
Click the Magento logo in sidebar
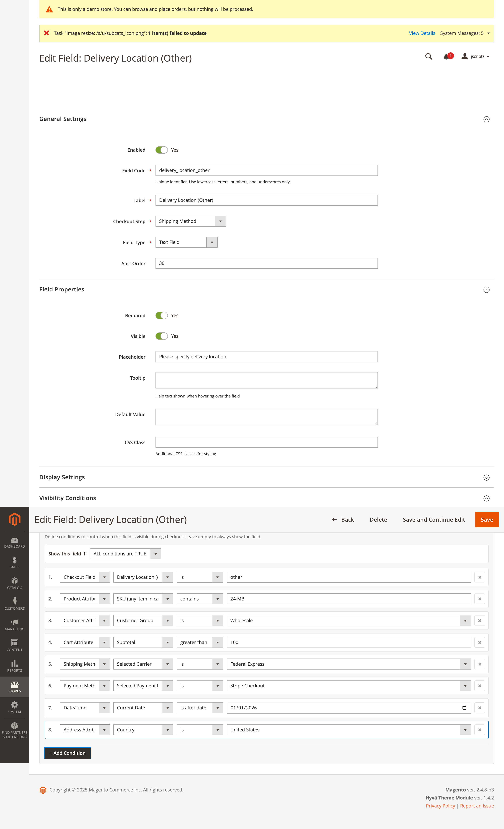tap(14, 519)
